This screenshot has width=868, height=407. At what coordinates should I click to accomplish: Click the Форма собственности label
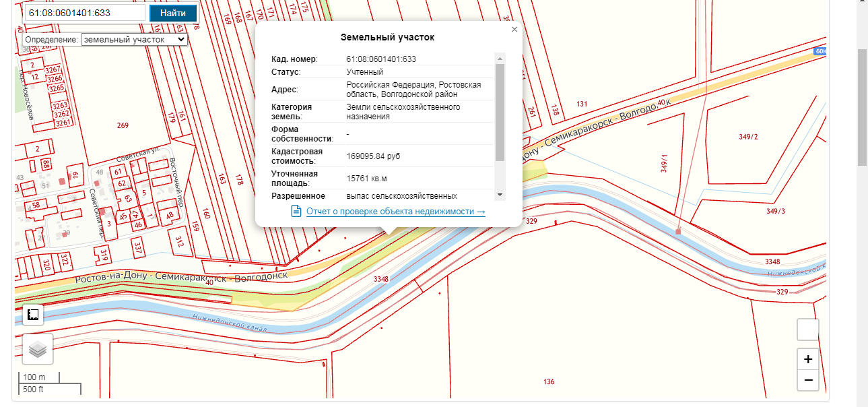tap(302, 134)
